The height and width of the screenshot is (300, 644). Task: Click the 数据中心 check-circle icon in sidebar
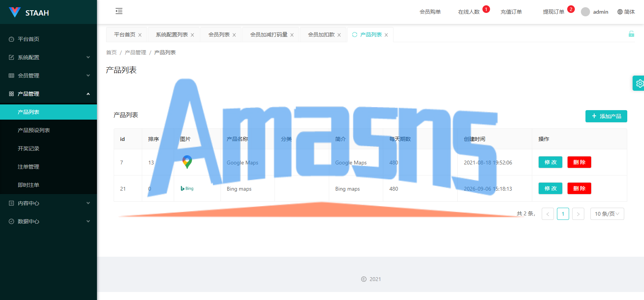(x=11, y=221)
